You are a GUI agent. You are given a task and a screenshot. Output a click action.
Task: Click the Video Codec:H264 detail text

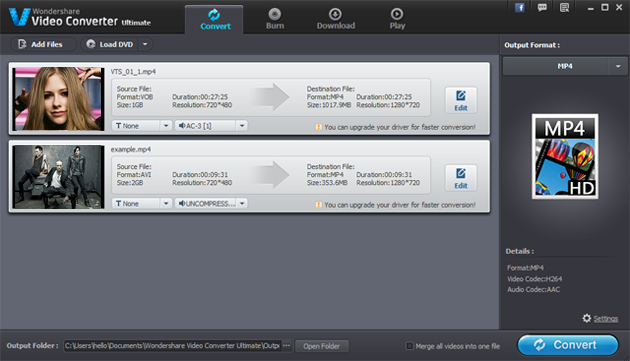[534, 279]
